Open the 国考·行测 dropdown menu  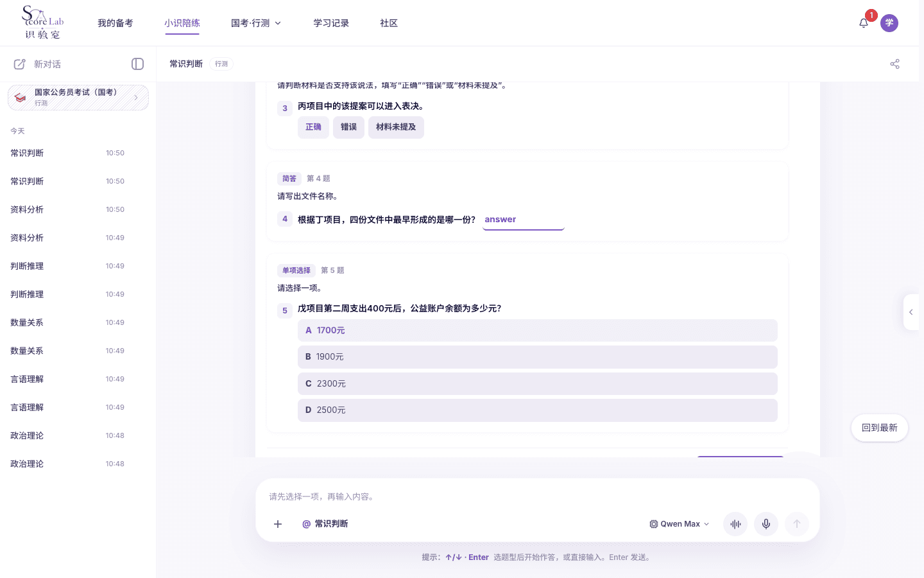pos(256,23)
